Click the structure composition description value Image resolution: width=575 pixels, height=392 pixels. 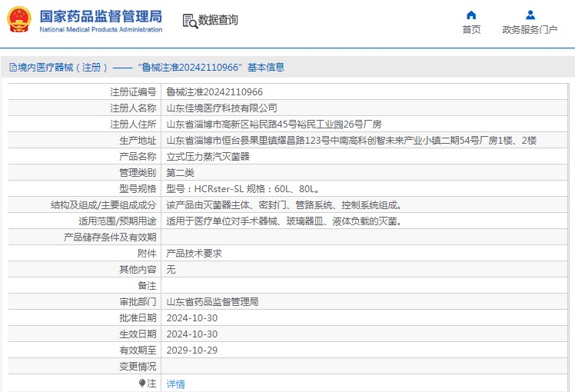284,204
